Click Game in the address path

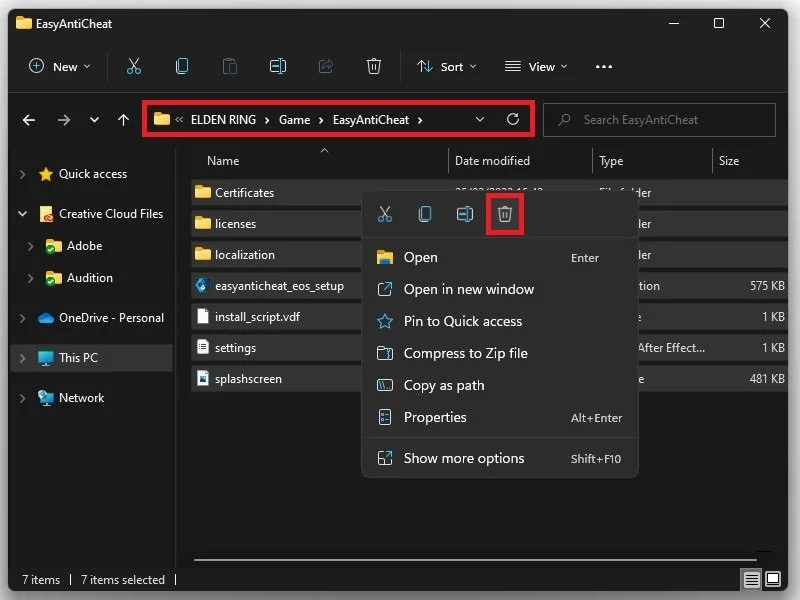294,120
